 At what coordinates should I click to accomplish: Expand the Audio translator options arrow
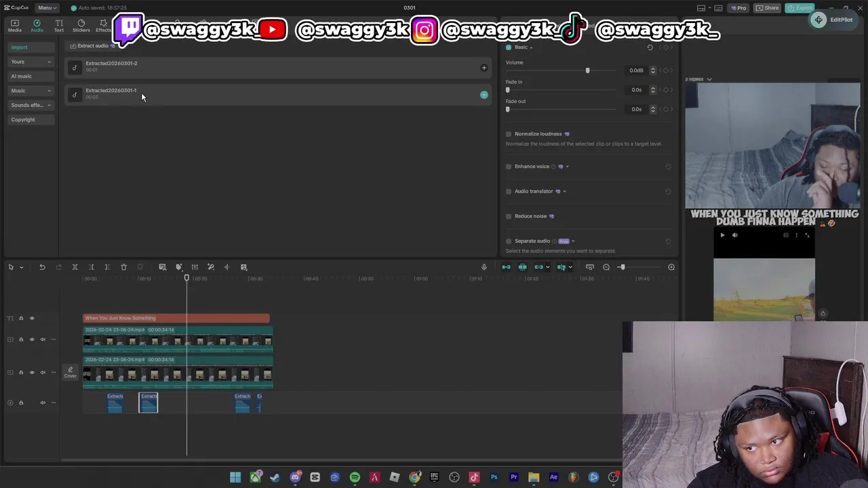click(564, 192)
